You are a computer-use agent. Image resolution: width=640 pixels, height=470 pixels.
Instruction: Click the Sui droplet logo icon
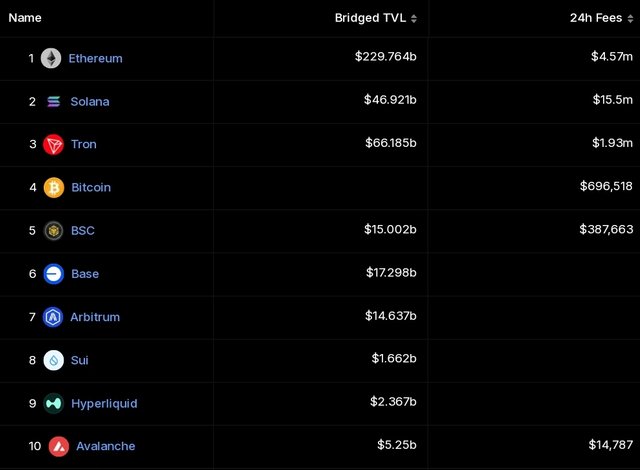(x=53, y=360)
